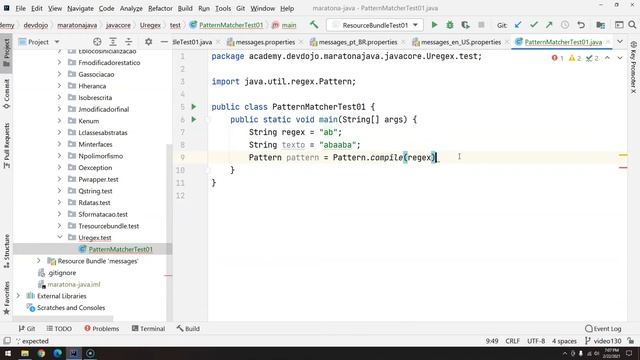
Task: Go to next highlighted error arrow
Action: [x=620, y=58]
